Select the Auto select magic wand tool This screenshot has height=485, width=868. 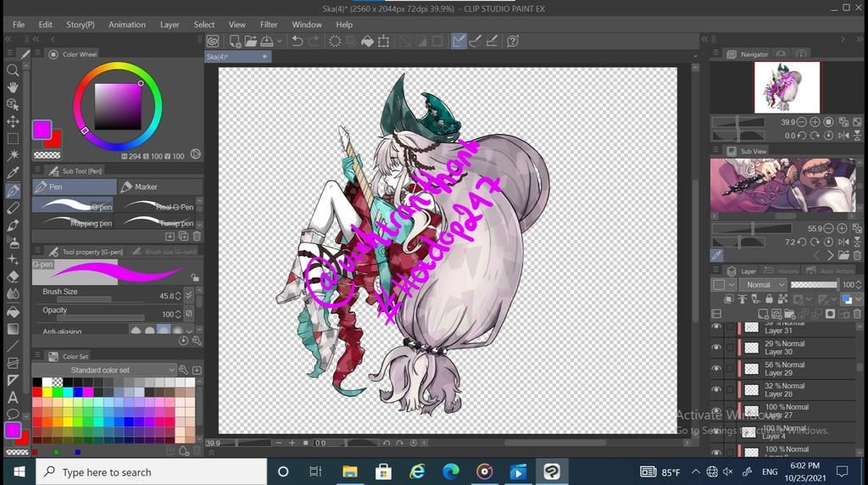pyautogui.click(x=12, y=155)
